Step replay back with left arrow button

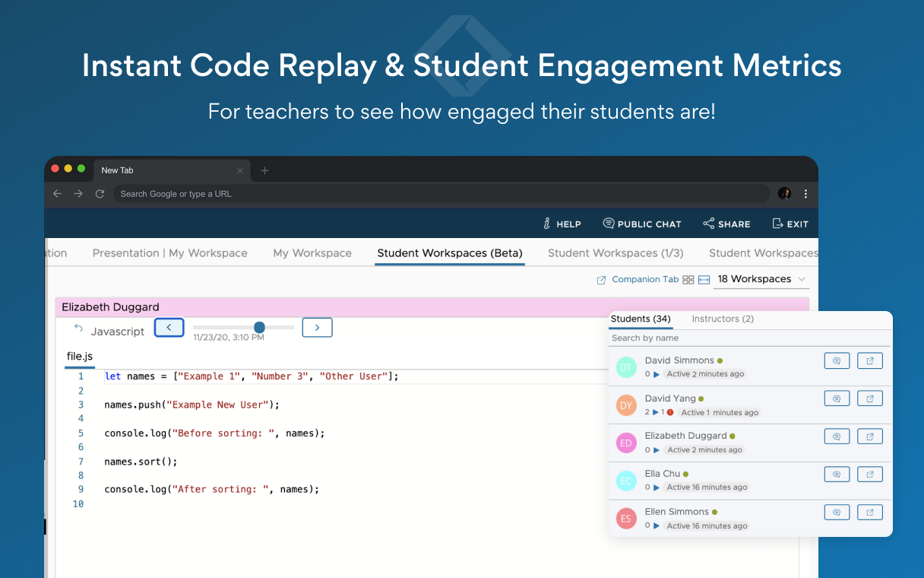pyautogui.click(x=169, y=328)
